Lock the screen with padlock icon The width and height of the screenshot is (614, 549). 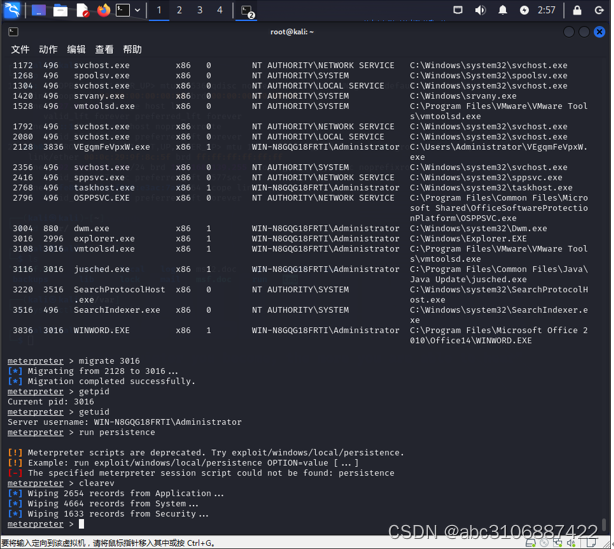[x=577, y=10]
